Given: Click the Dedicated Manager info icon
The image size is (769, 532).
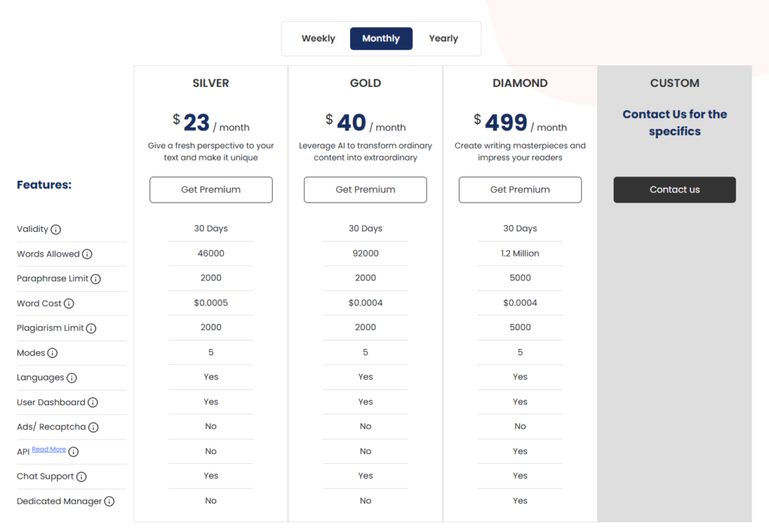Looking at the screenshot, I should (x=110, y=502).
